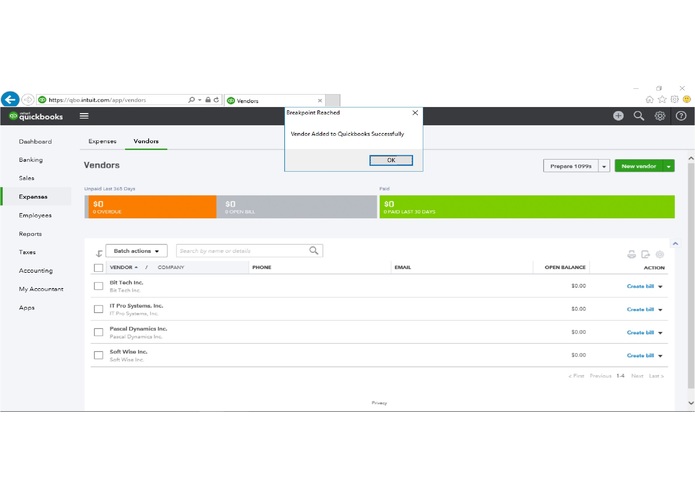This screenshot has height=494, width=695.
Task: Close the Vendors browser tab
Action: coord(320,101)
